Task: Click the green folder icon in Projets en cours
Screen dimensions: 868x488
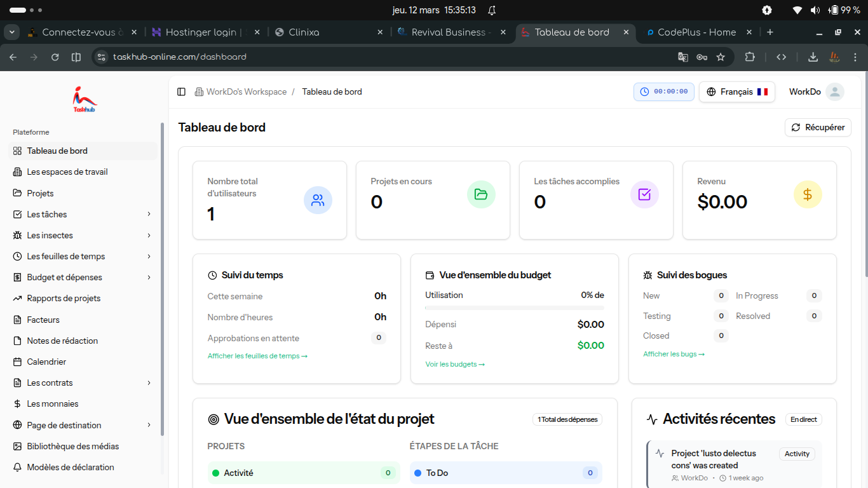Action: click(481, 194)
